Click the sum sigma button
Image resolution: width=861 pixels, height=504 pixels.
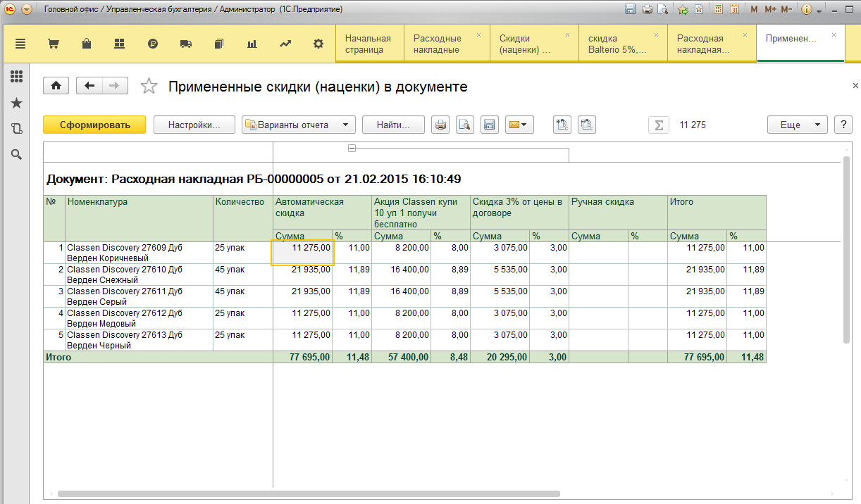pyautogui.click(x=659, y=125)
